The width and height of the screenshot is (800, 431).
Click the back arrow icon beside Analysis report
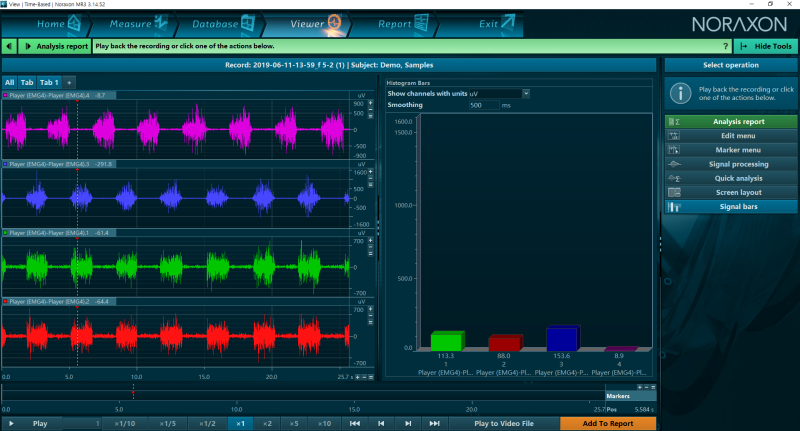[9, 46]
